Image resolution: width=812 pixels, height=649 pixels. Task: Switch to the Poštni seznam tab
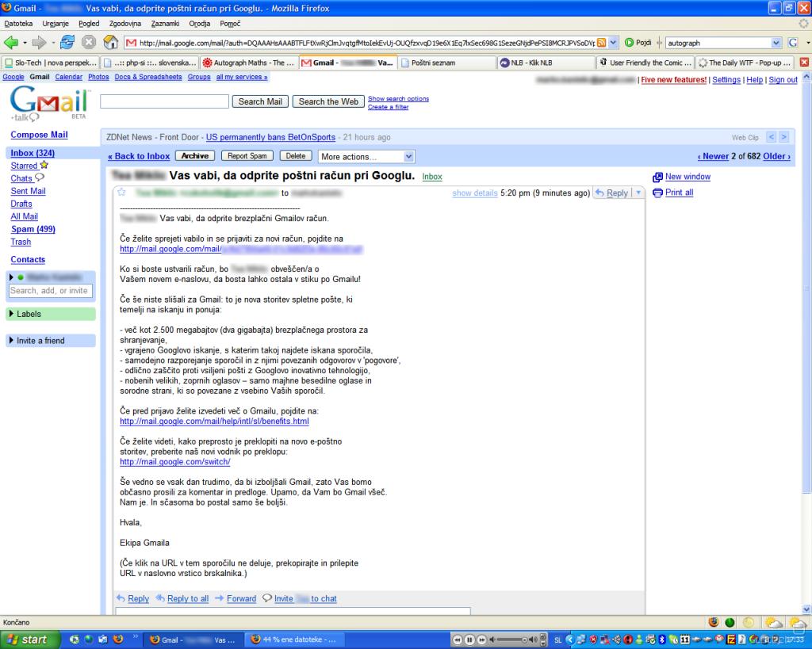432,63
